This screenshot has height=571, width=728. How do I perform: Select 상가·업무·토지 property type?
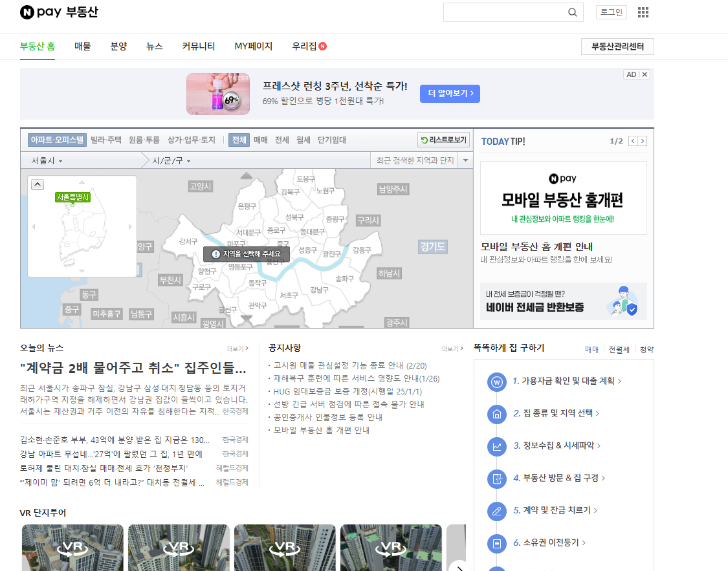coord(192,140)
